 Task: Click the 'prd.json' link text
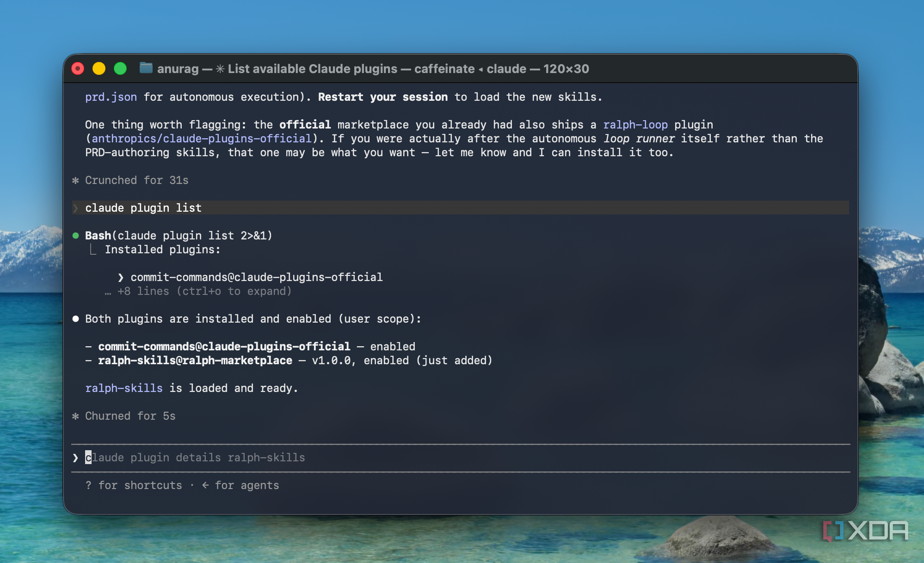(111, 97)
